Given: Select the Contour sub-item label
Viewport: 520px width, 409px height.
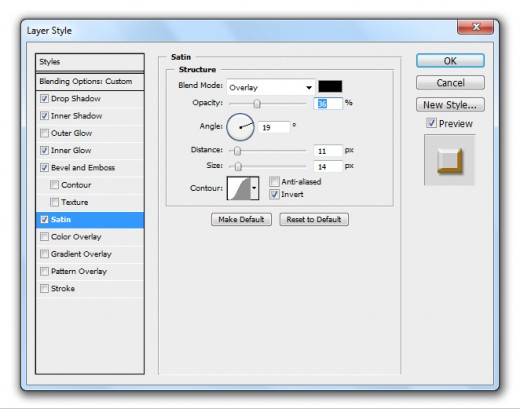Looking at the screenshot, I should point(76,185).
